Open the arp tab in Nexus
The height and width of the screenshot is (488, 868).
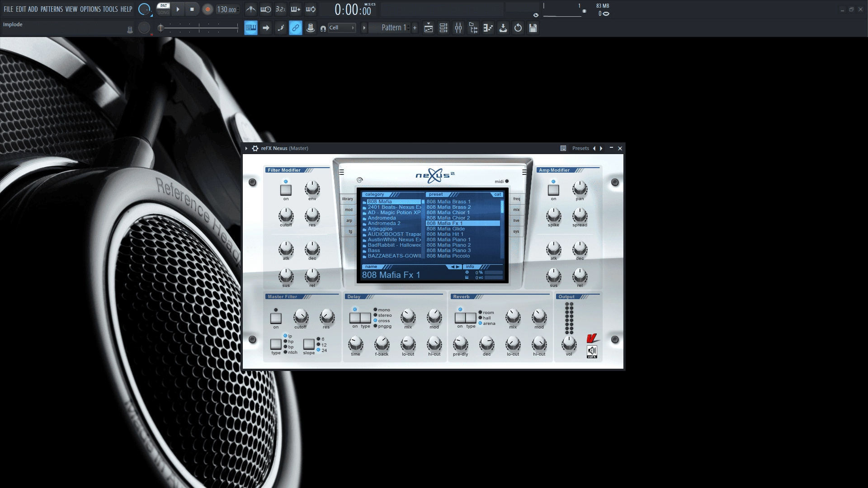click(x=349, y=221)
